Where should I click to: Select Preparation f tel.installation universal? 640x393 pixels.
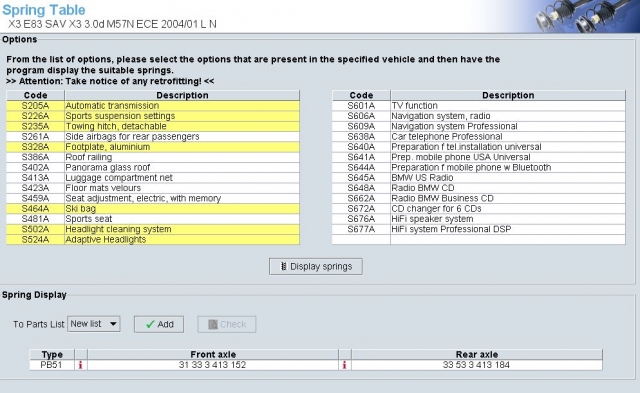click(479, 147)
